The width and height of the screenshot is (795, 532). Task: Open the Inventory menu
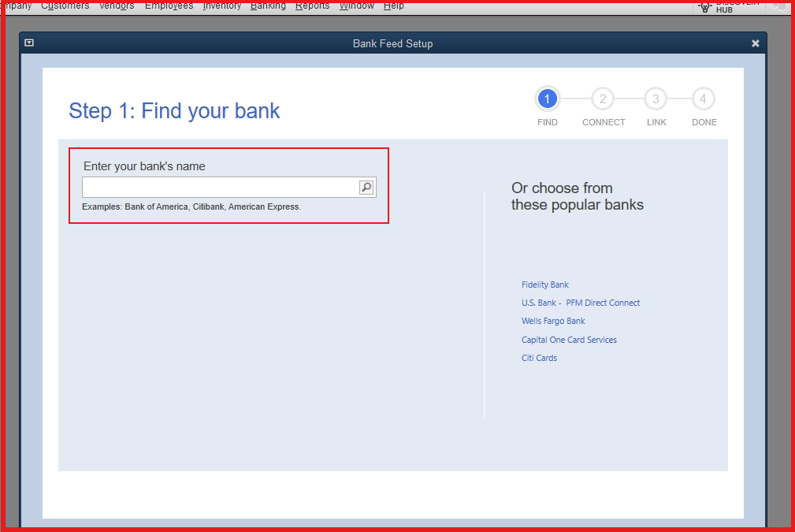point(221,6)
